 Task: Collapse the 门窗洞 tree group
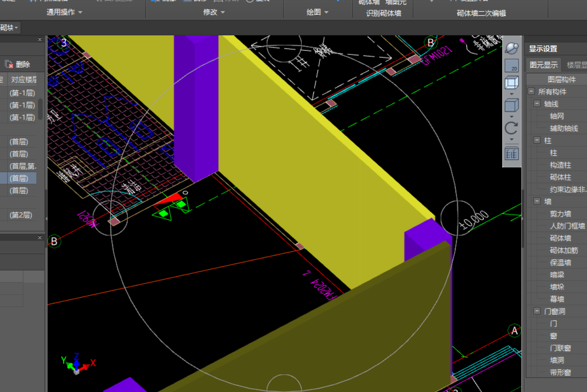(x=537, y=311)
